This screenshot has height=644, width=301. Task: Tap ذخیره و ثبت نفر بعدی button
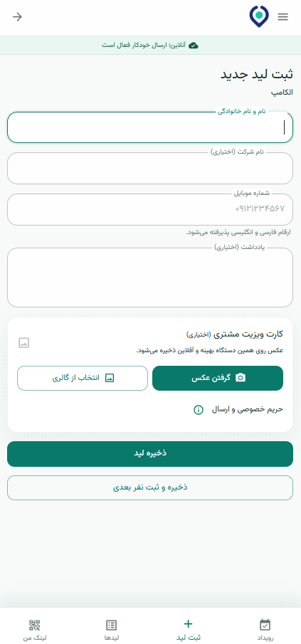[x=150, y=488]
